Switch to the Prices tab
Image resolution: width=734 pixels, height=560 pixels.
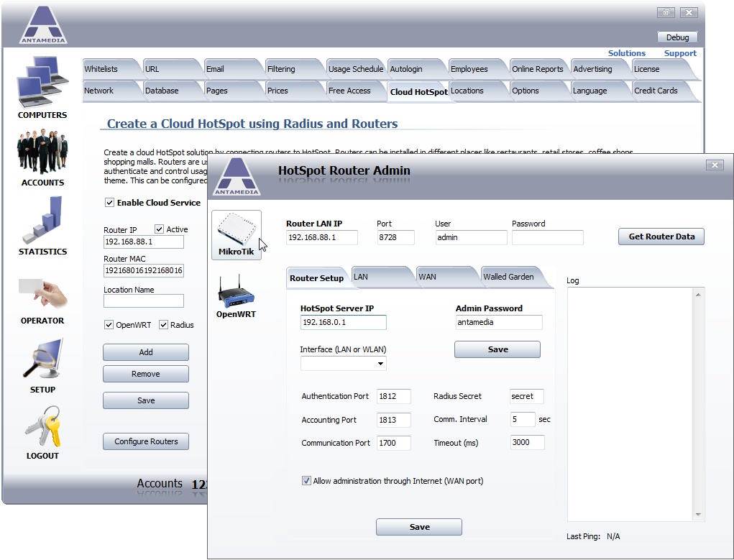(x=294, y=91)
